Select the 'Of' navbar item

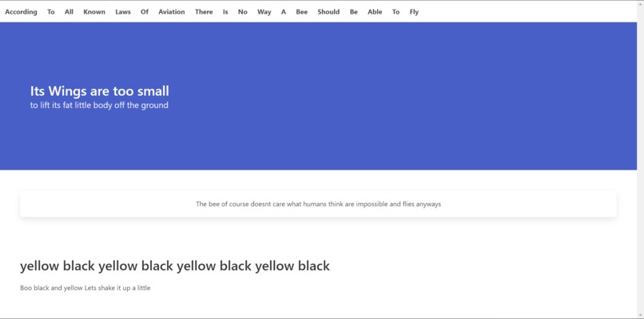pos(145,12)
